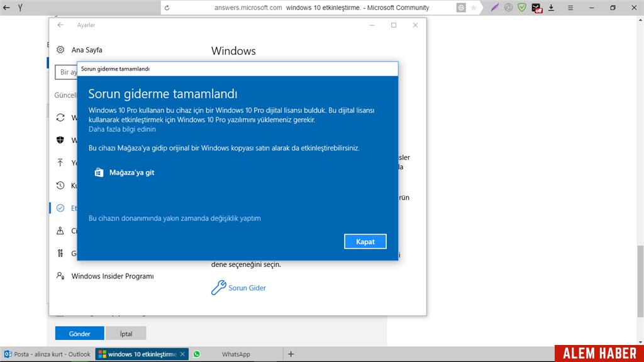Click the Kapat button in troubleshooter dialog
The height and width of the screenshot is (362, 644).
(x=365, y=242)
